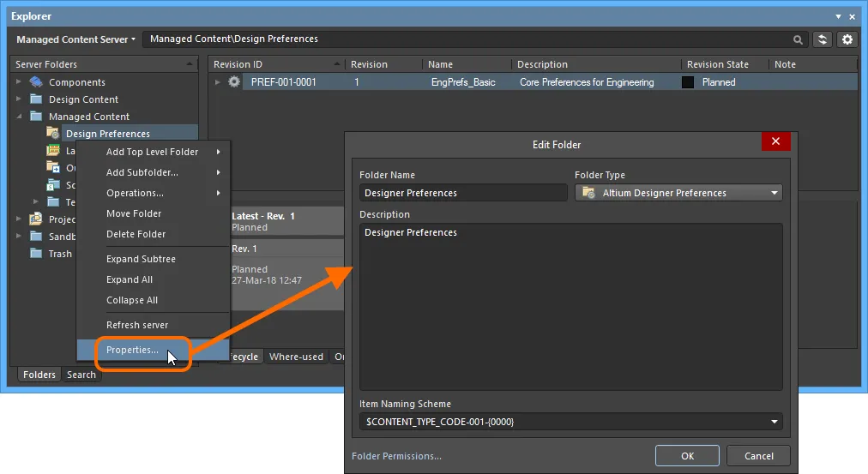Click the Design Content folder icon
Viewport: 868px width, 474px height.
tap(36, 99)
